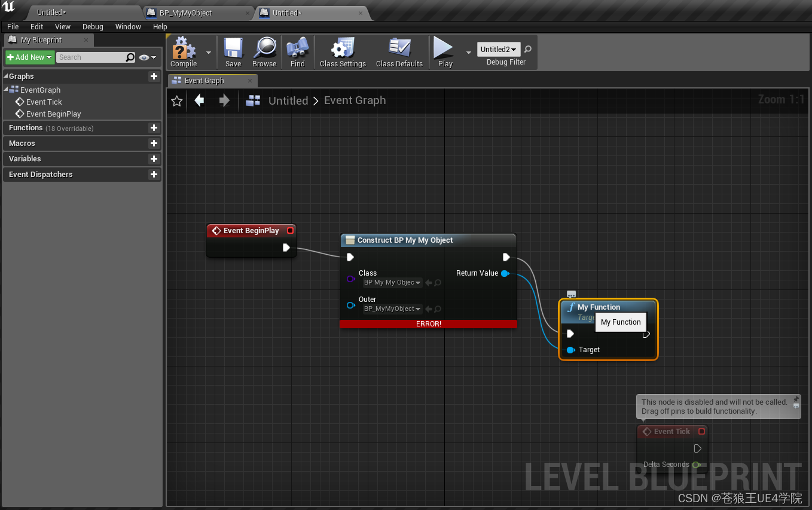This screenshot has height=510, width=812.
Task: Select Event Tick in the graph list
Action: pos(44,102)
